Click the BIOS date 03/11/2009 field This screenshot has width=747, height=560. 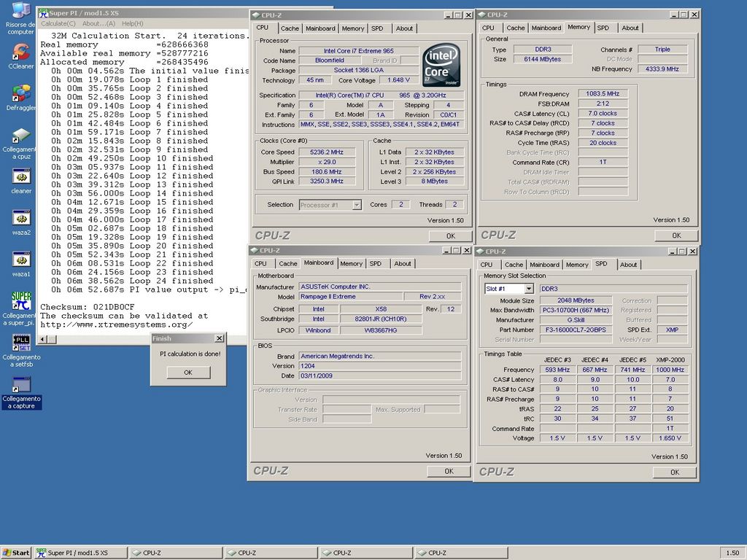pos(379,376)
